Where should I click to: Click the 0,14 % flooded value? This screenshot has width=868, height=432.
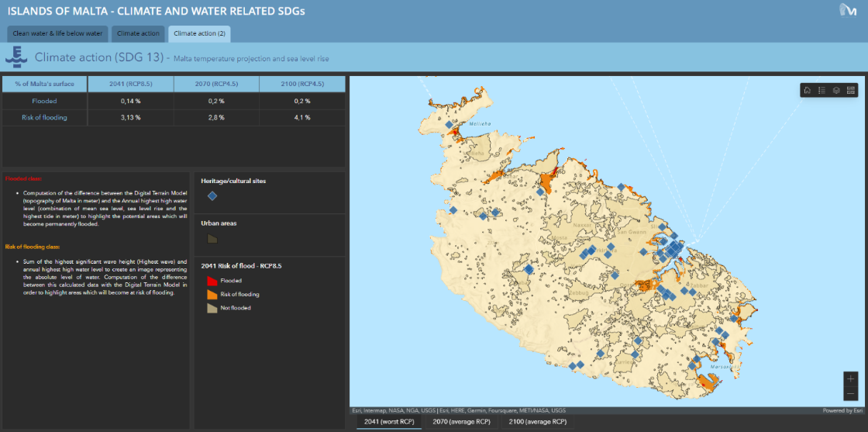tap(130, 101)
